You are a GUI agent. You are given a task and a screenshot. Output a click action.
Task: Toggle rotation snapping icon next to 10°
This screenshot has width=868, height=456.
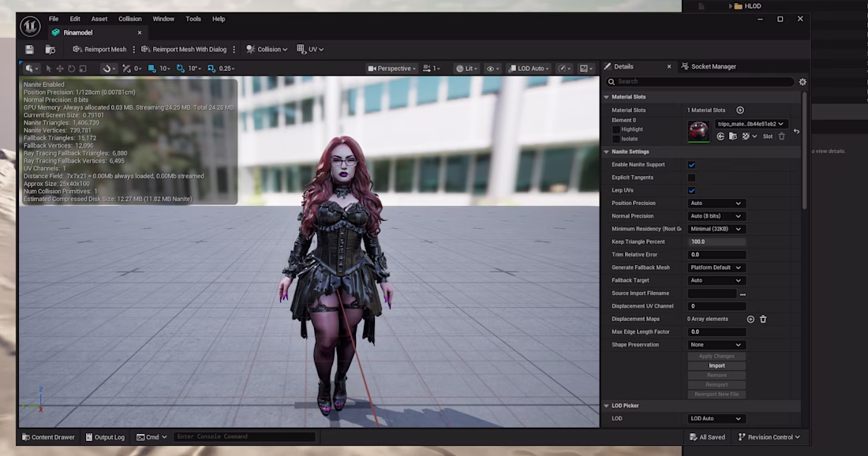[181, 69]
